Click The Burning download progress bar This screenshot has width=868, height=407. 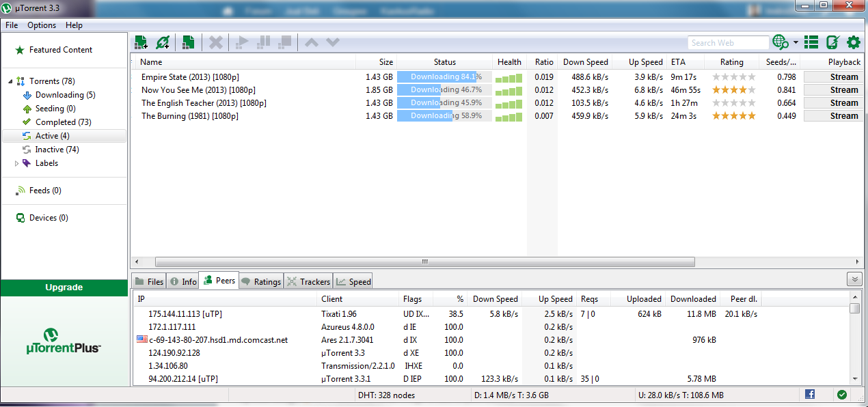[444, 116]
